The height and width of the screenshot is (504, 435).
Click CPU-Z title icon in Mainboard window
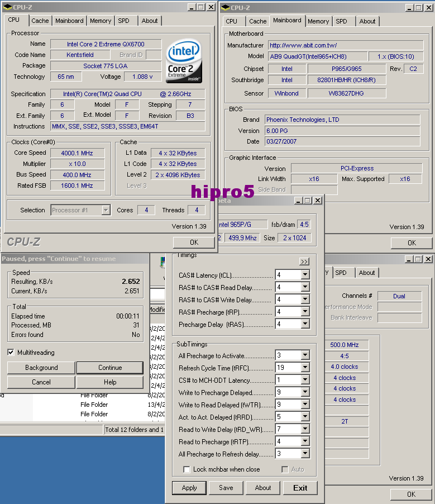click(x=226, y=7)
